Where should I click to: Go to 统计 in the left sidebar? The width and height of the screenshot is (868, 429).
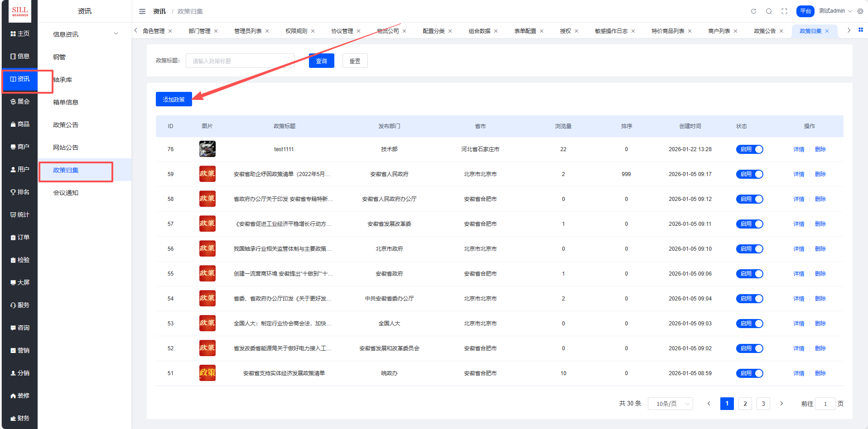(20, 214)
